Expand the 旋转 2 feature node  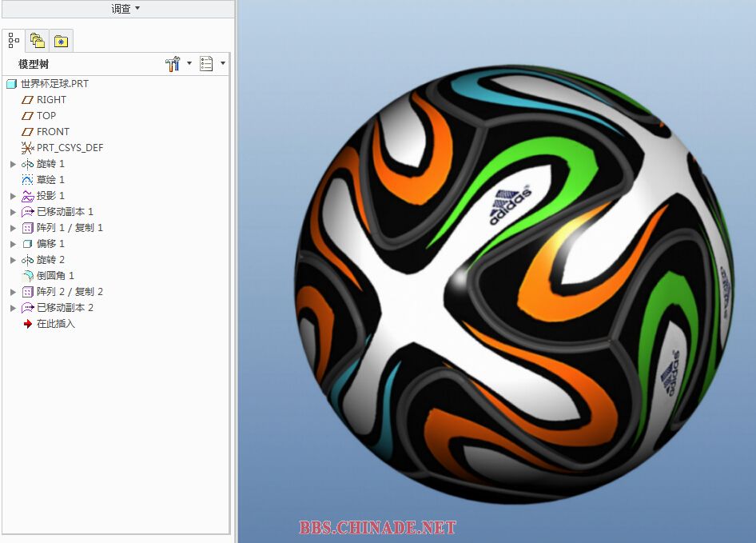tap(13, 260)
